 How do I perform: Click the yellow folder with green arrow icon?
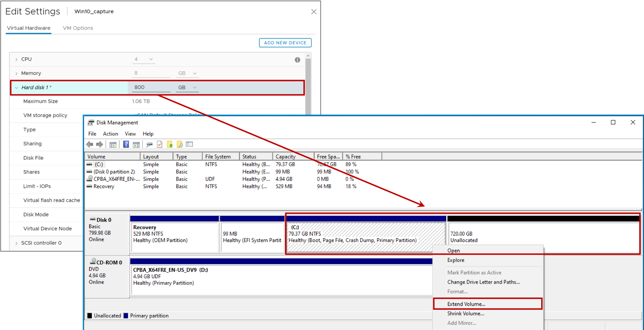tap(170, 144)
